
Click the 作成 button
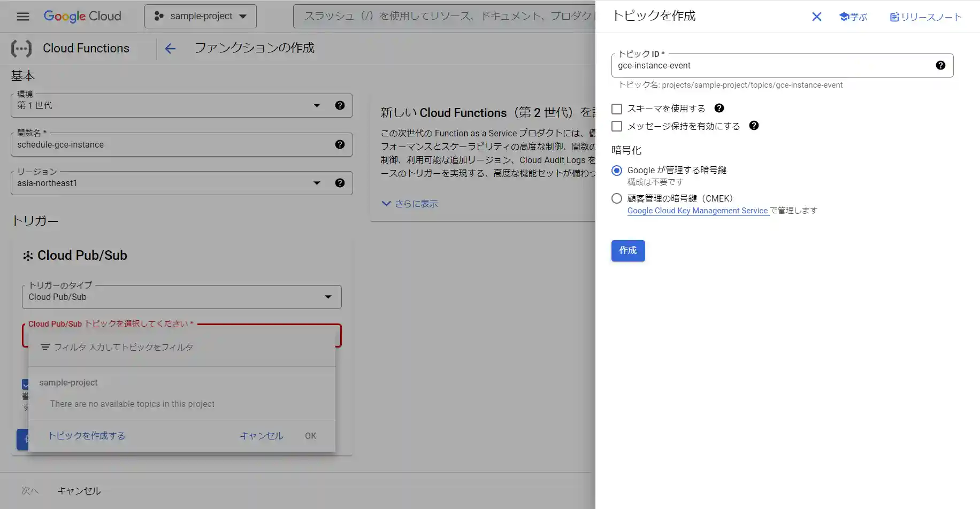click(x=628, y=251)
